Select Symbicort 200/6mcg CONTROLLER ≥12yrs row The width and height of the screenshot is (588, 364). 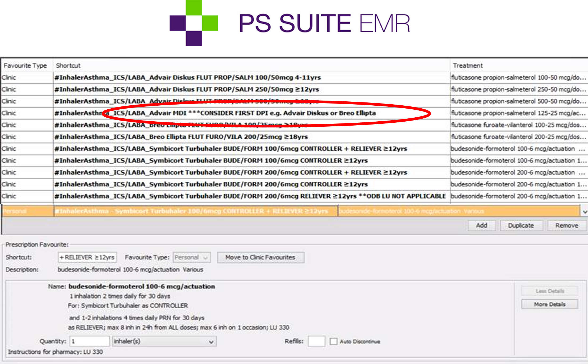coord(294,184)
